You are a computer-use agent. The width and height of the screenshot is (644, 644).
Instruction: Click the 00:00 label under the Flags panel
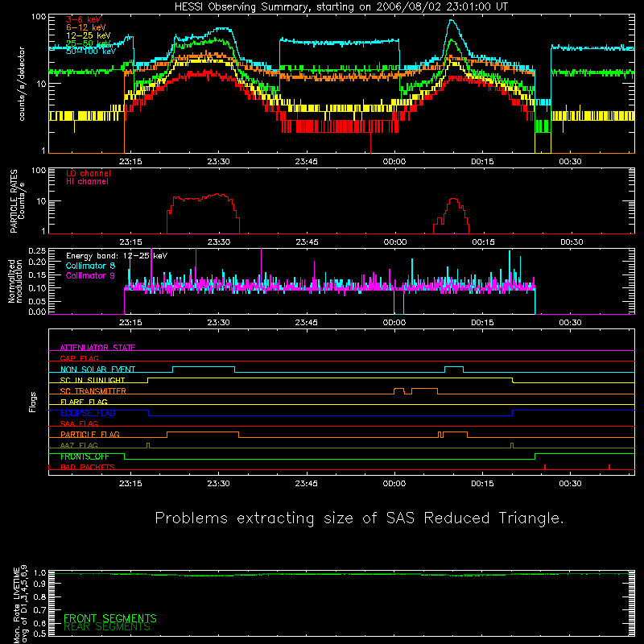pos(394,484)
